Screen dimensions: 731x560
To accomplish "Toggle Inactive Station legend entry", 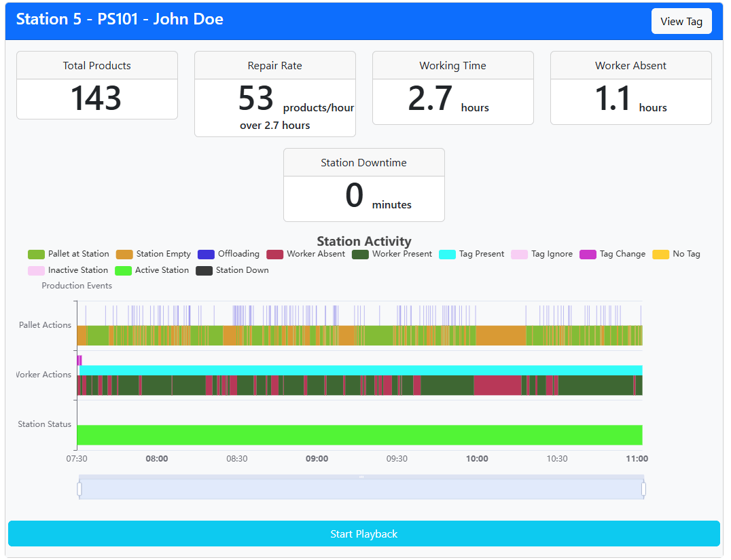I will point(68,271).
